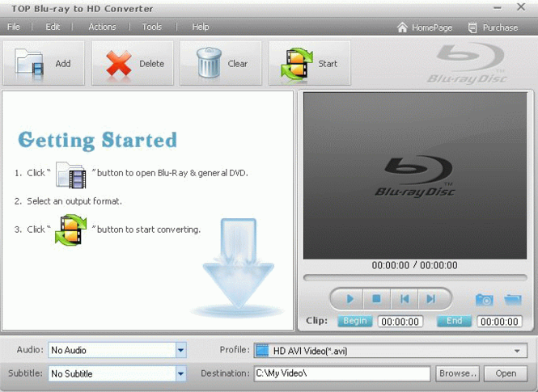The image size is (538, 392).
Task: Skip to the previous chapter
Action: tap(405, 299)
